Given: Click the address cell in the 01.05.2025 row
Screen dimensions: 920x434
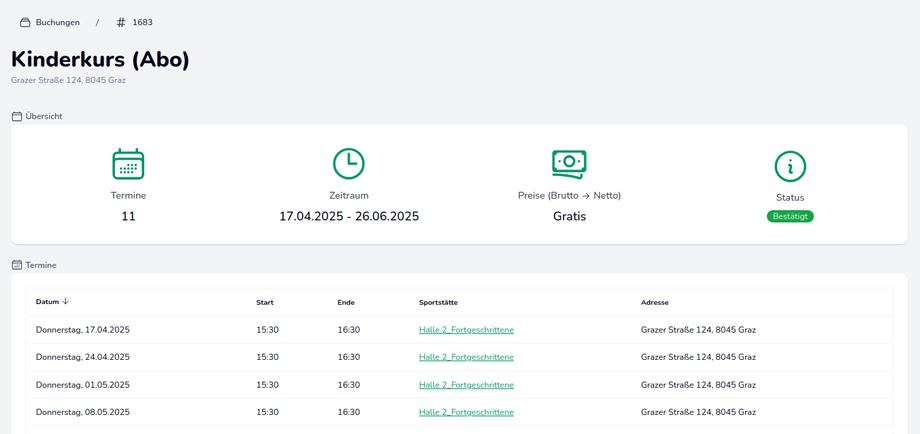Looking at the screenshot, I should pyautogui.click(x=698, y=385).
